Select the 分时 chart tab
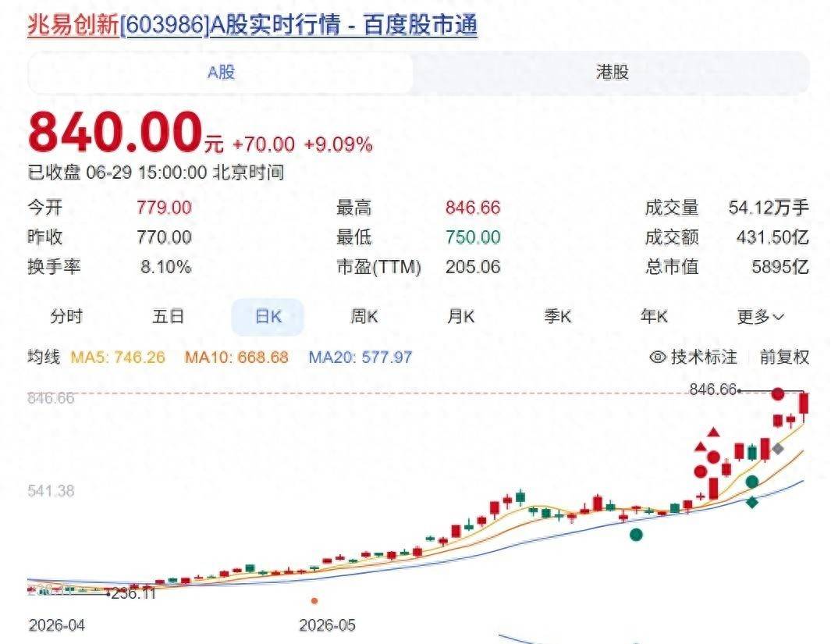Viewport: 831px width, 644px height. click(66, 316)
